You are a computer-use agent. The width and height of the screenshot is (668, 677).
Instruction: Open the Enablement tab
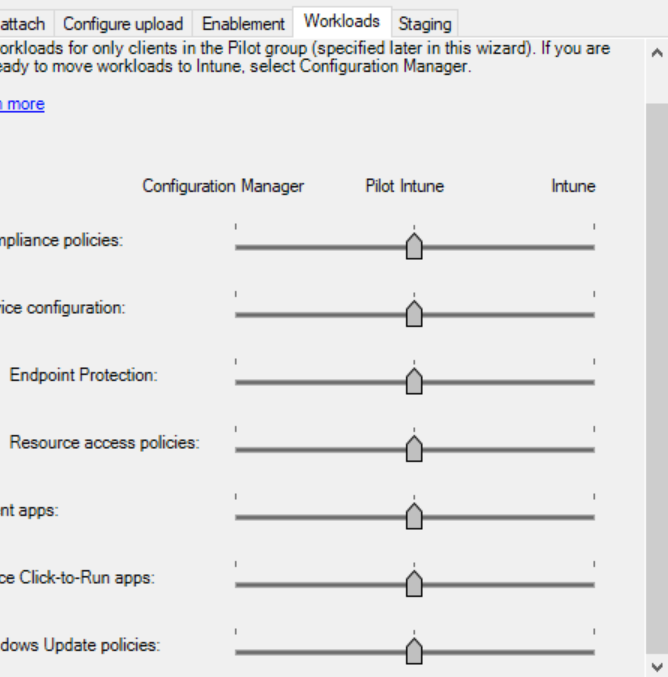click(x=243, y=24)
